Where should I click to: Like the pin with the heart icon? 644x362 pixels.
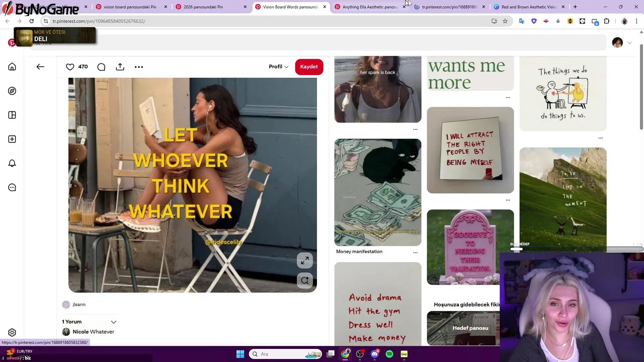tap(70, 67)
